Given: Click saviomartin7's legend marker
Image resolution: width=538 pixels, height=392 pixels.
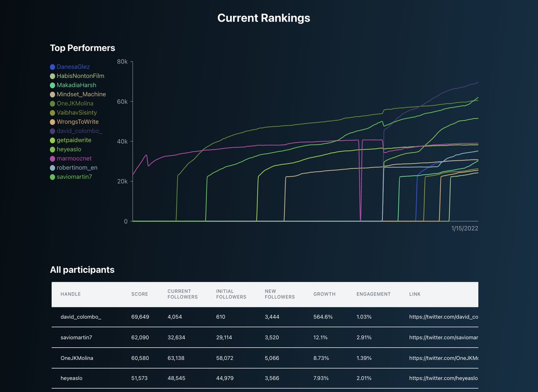Looking at the screenshot, I should tap(52, 177).
